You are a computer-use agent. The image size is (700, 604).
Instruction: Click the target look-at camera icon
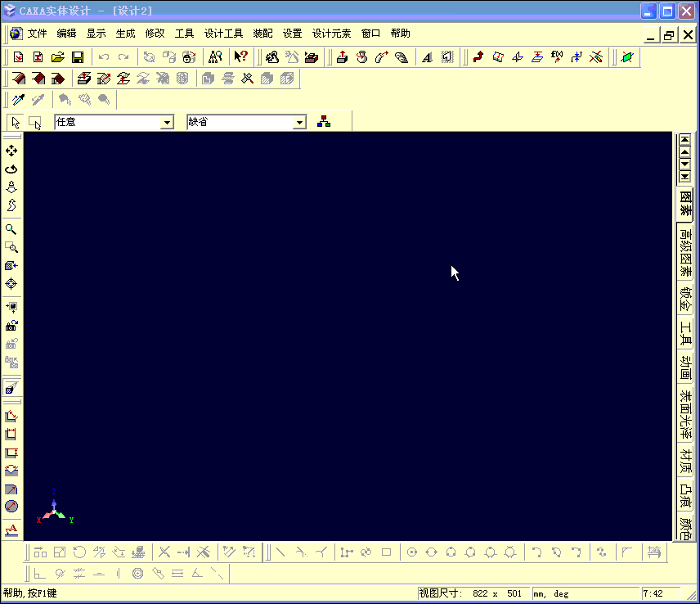pos(11,284)
